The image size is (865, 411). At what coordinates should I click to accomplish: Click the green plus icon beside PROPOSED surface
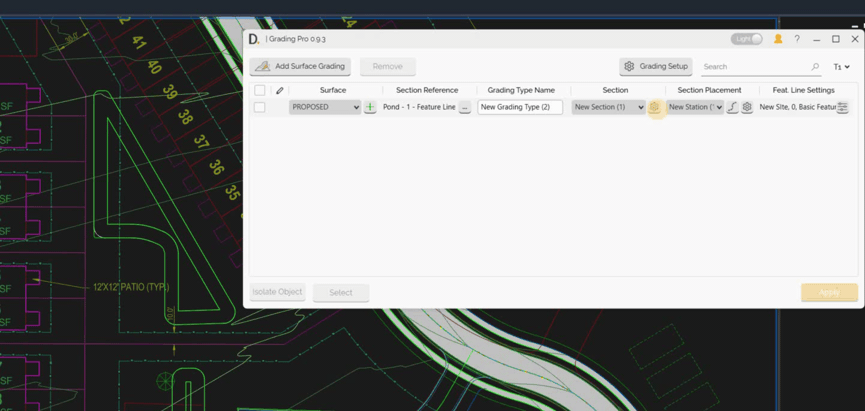coord(370,107)
